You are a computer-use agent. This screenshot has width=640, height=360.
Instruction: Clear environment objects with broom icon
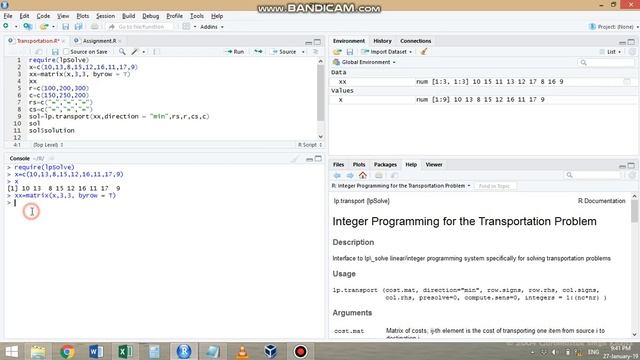(x=424, y=52)
